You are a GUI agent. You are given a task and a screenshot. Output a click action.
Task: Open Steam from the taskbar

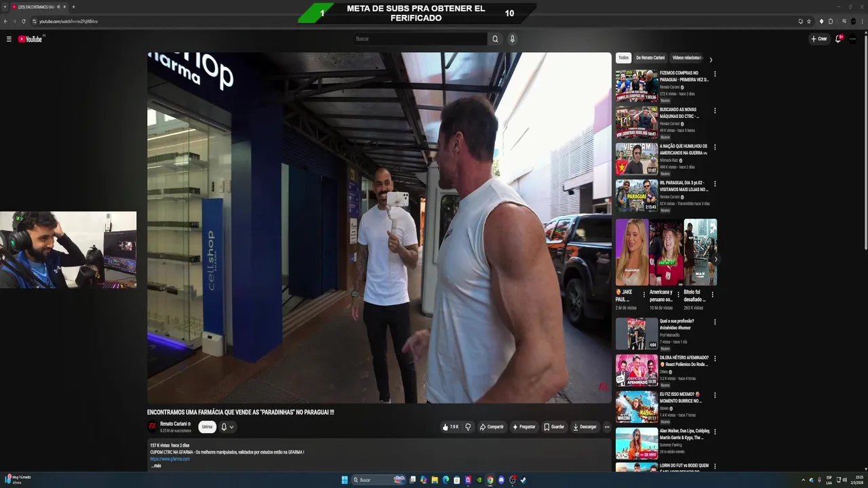pyautogui.click(x=524, y=480)
